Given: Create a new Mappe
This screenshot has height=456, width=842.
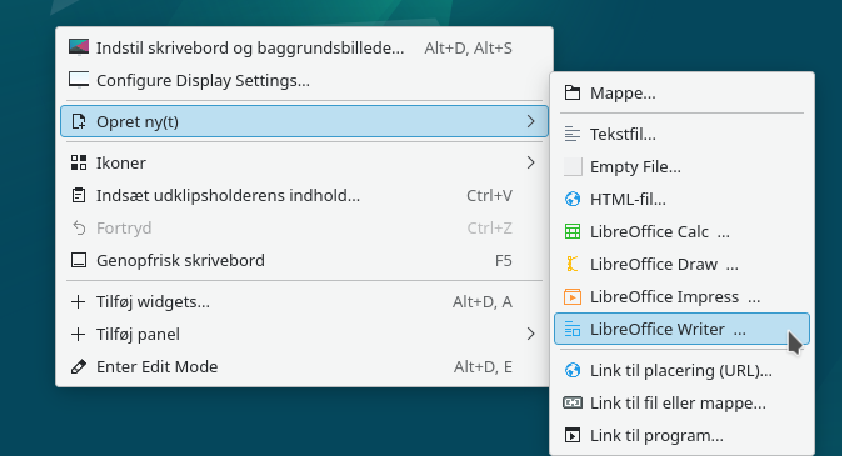Looking at the screenshot, I should click(x=682, y=93).
